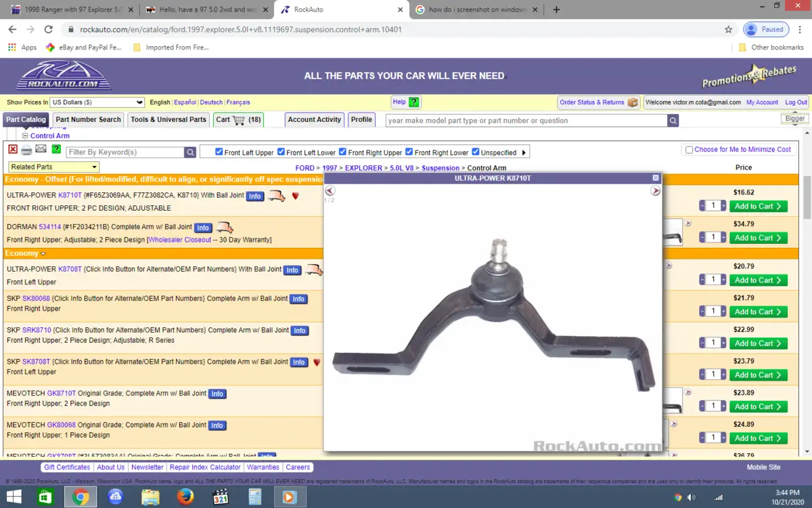The width and height of the screenshot is (812, 508).
Task: Add the $16.62 K8710T to cart
Action: point(758,207)
